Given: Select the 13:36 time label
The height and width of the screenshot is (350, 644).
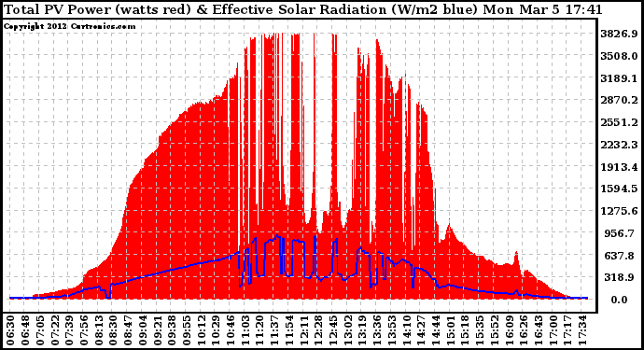Looking at the screenshot, I should pyautogui.click(x=377, y=330).
